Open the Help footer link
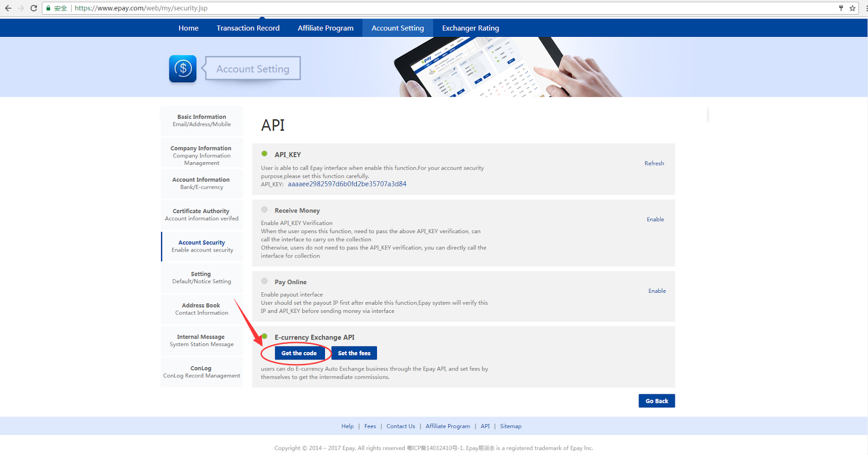The height and width of the screenshot is (455, 868). (x=348, y=426)
